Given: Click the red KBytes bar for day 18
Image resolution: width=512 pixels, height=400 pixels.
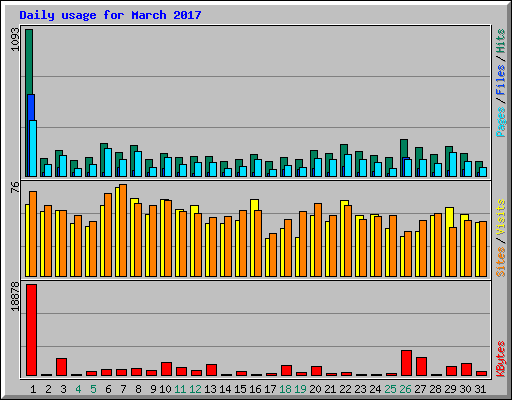Looking at the screenshot, I should 286,370.
